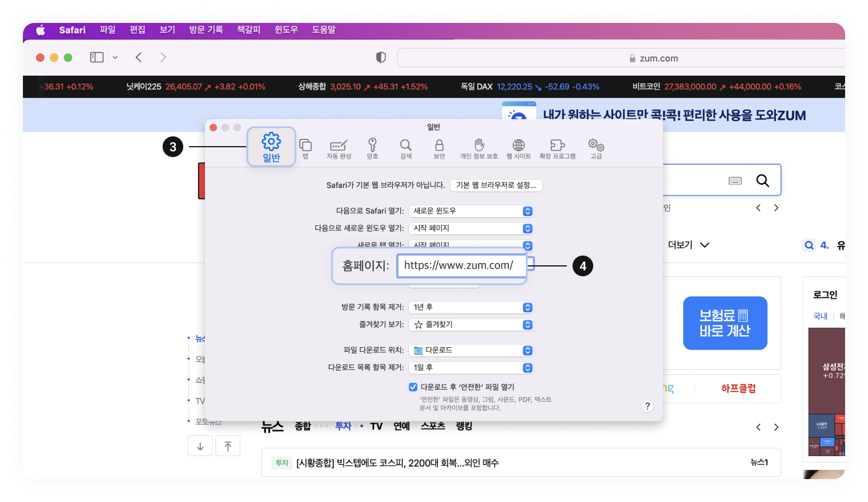Open the 암호 preferences pane

[372, 147]
